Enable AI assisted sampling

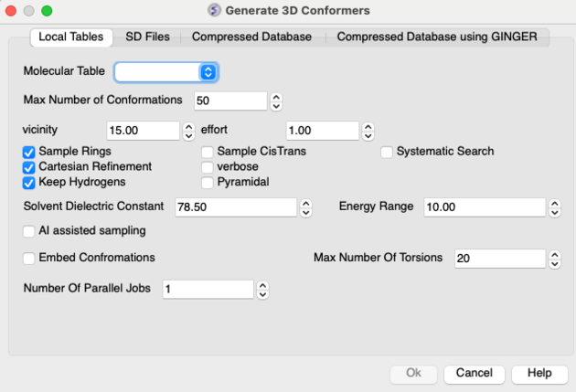coord(29,231)
